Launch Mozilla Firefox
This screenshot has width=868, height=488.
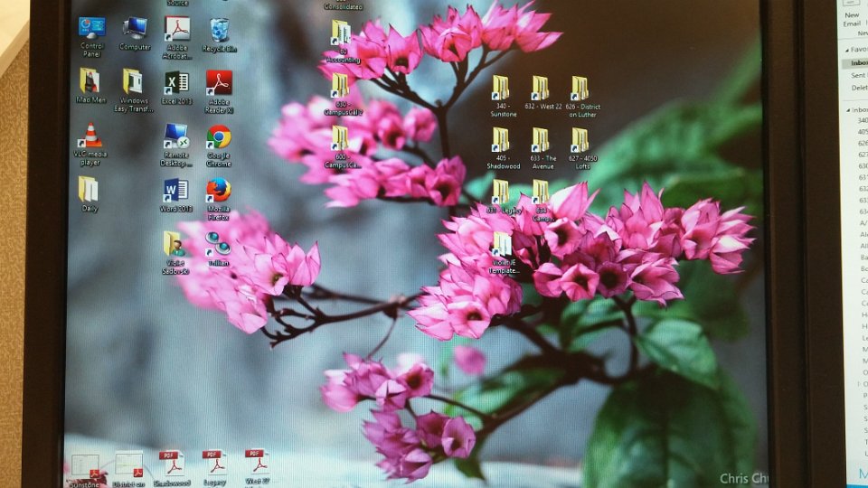(x=218, y=191)
